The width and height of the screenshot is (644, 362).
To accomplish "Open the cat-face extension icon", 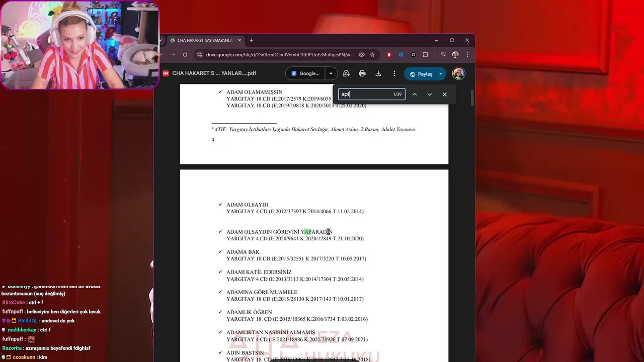I will pyautogui.click(x=413, y=54).
